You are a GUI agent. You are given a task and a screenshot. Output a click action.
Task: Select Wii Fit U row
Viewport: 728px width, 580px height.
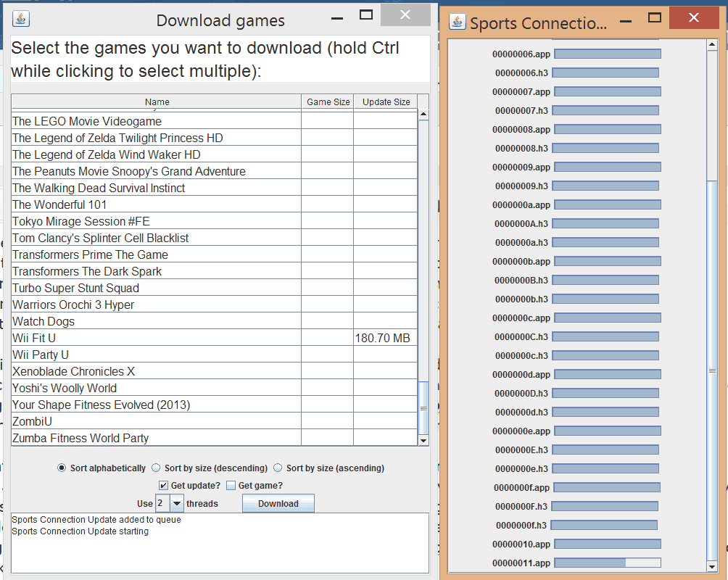(214, 338)
